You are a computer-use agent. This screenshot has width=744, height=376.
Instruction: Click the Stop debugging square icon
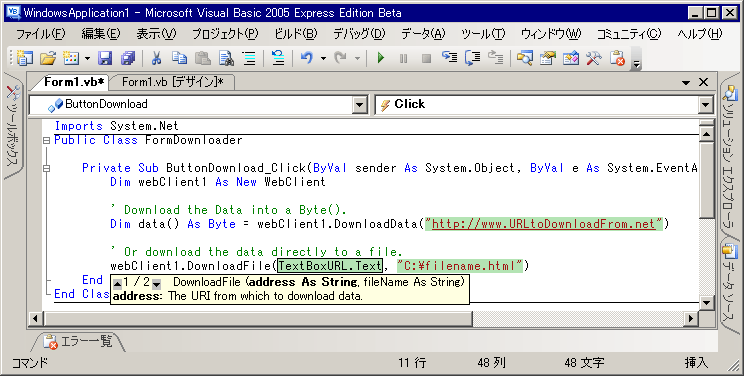(x=426, y=58)
